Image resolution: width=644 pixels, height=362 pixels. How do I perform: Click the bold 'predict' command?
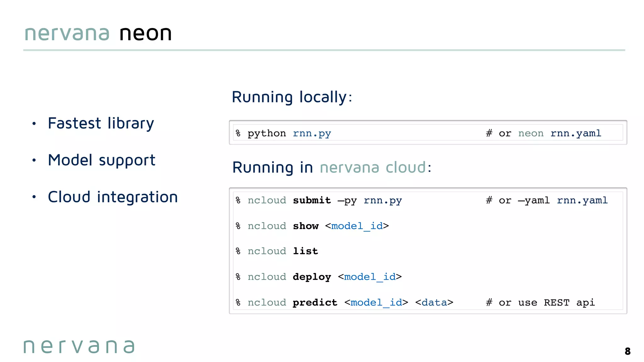pyautogui.click(x=315, y=302)
